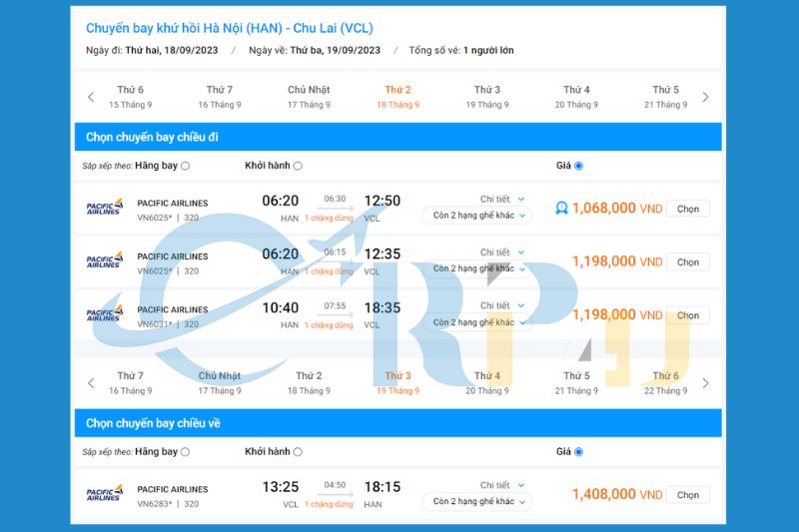
Task: Go to next dates in the outbound date strip
Action: coord(705,97)
